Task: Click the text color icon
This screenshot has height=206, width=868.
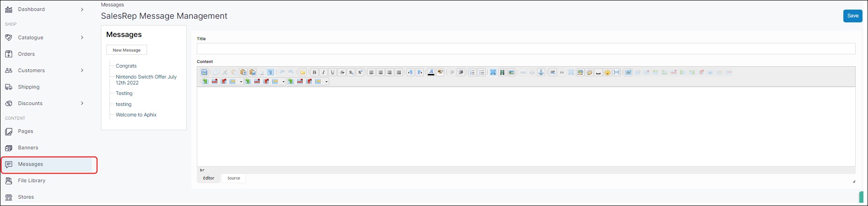Action: [431, 72]
